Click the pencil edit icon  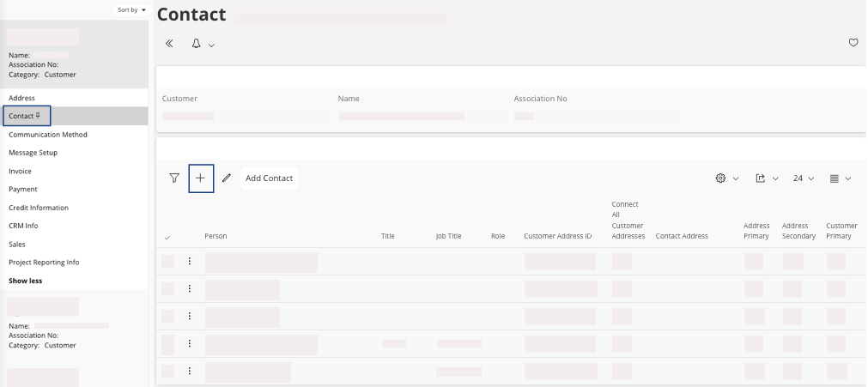227,178
